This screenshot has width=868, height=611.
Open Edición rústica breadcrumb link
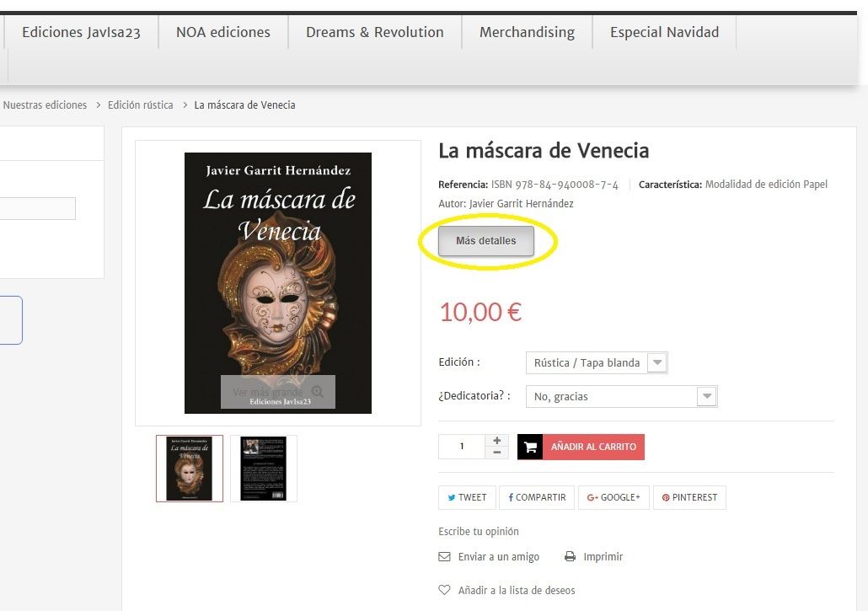point(141,105)
